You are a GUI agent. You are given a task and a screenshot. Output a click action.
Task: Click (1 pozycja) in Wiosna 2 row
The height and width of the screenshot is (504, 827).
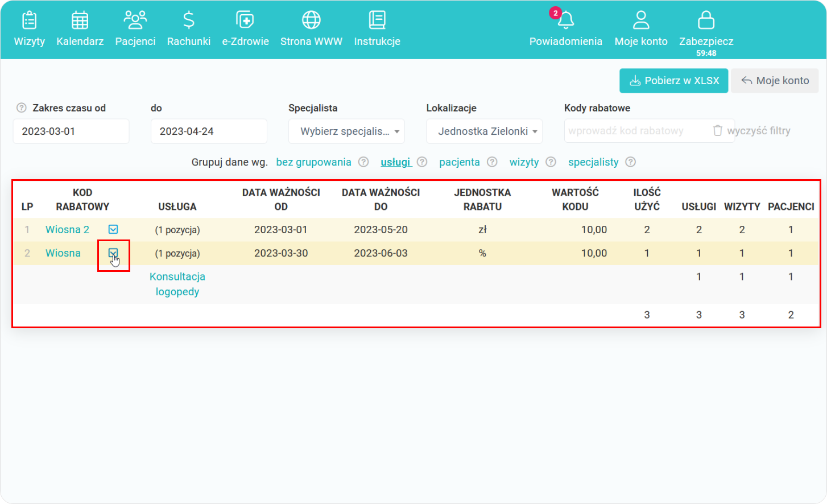177,230
